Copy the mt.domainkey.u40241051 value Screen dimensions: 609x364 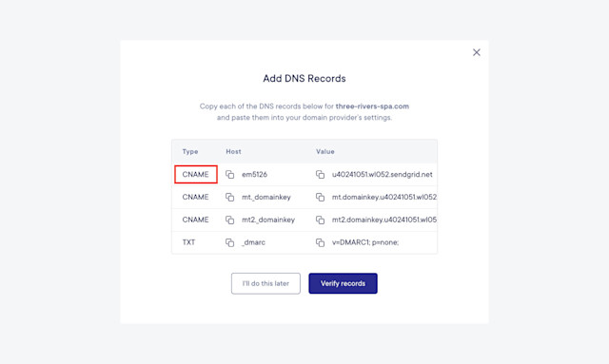[x=320, y=197]
